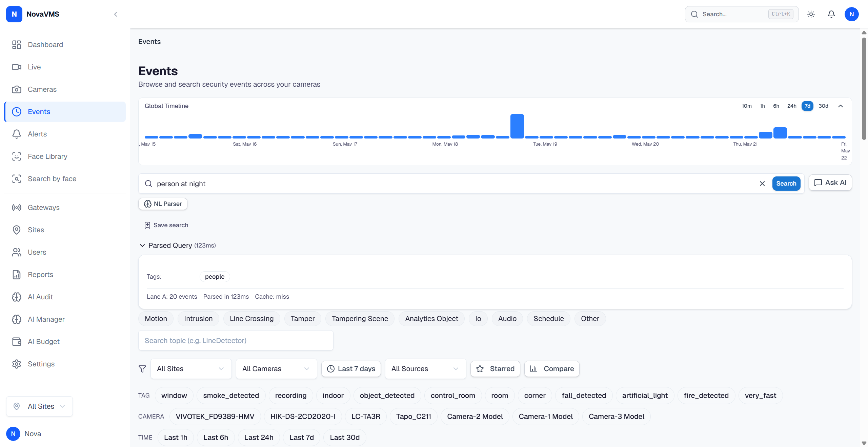Clear the search query with the X icon
This screenshot has height=447, width=868.
762,184
